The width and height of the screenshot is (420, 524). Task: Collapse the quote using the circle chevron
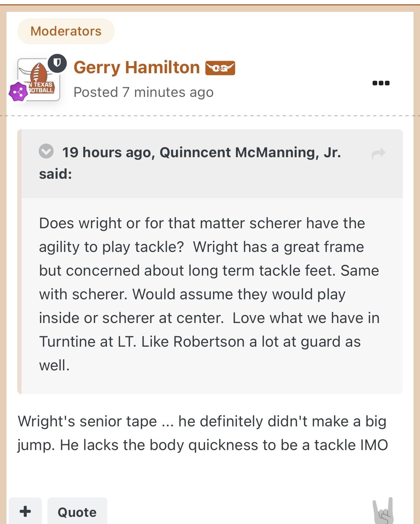pos(46,151)
